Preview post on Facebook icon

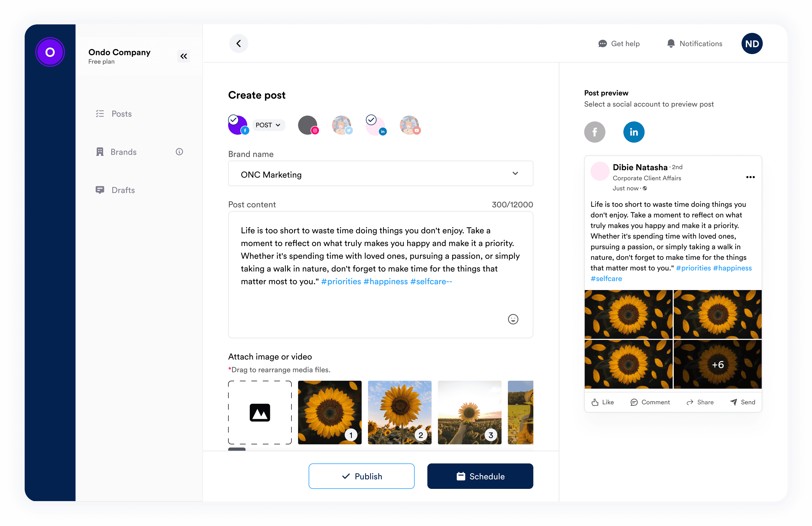594,132
